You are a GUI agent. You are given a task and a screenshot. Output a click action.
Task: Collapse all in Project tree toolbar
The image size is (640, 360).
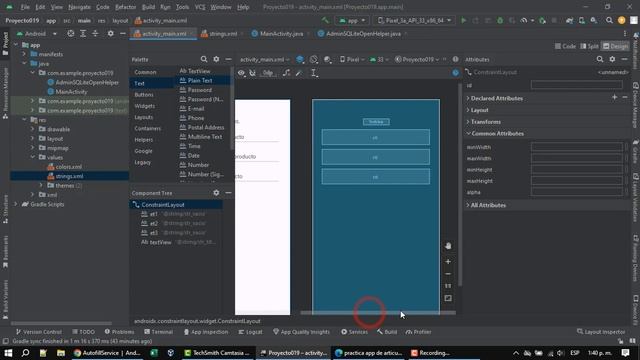(95, 33)
